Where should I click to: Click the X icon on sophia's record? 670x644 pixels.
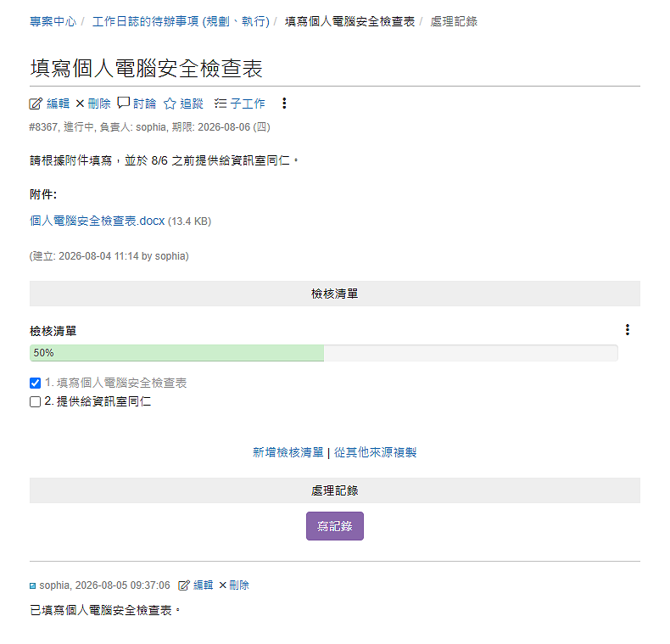click(x=222, y=585)
